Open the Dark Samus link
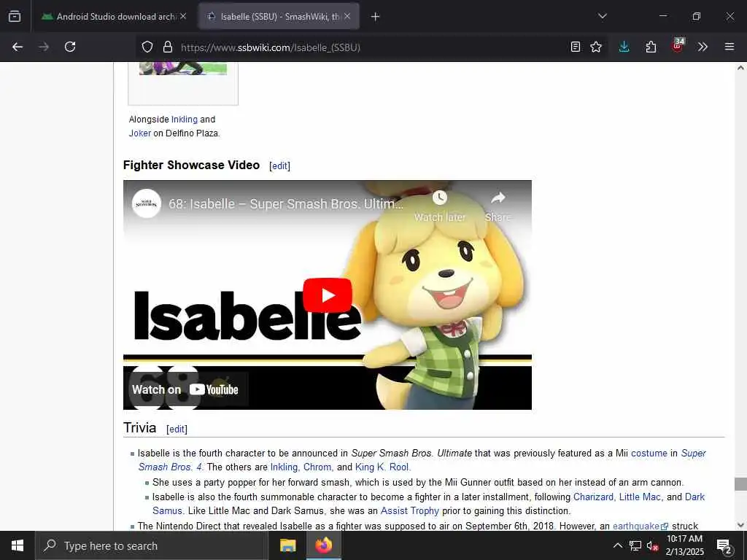The width and height of the screenshot is (747, 560). tap(694, 497)
